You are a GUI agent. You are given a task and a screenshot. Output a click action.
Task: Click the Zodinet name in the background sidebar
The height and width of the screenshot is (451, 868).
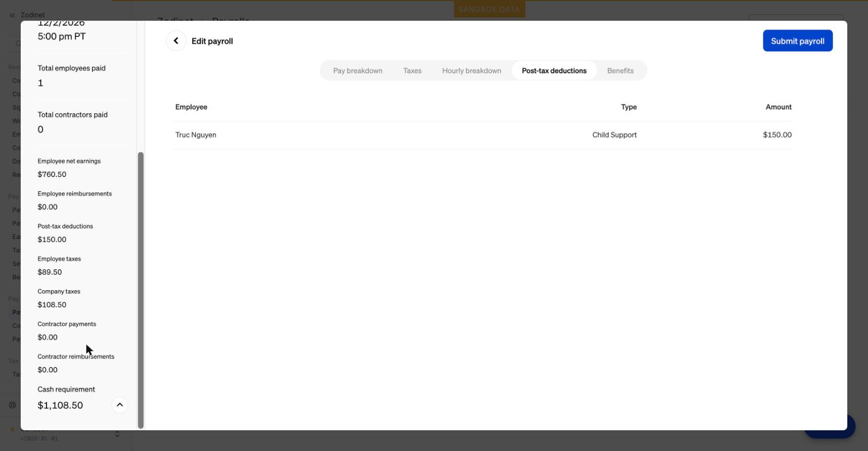coord(32,15)
